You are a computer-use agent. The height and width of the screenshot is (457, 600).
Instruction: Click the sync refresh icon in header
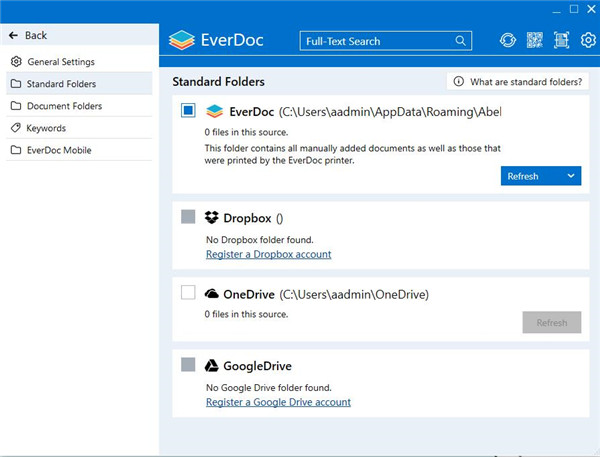click(508, 41)
